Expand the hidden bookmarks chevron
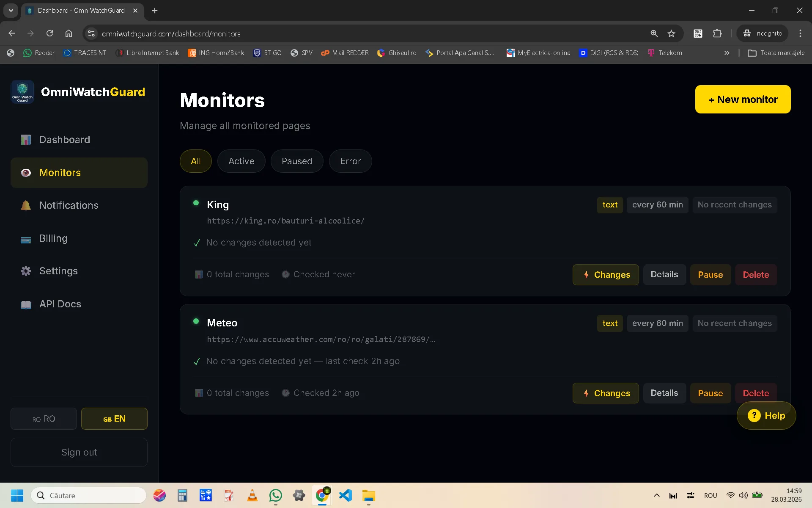Viewport: 812px width, 508px height. (727, 53)
